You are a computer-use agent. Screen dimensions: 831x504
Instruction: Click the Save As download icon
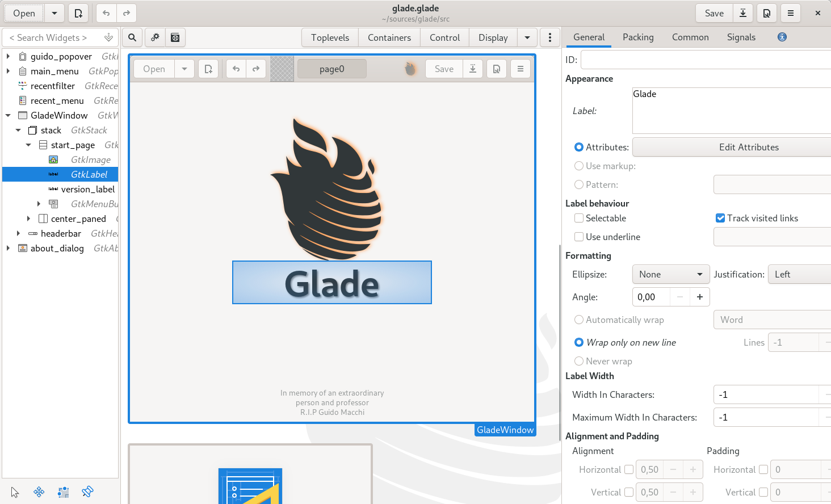[742, 13]
